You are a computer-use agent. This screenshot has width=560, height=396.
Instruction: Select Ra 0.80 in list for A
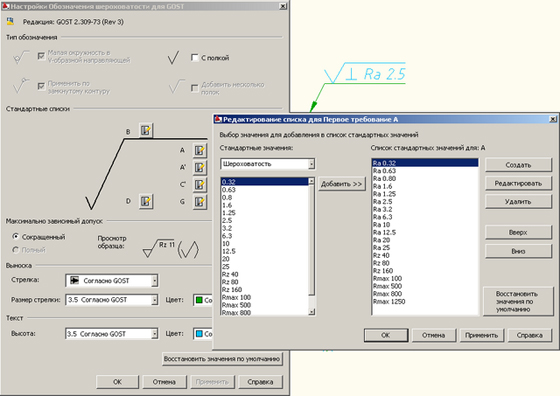click(425, 179)
